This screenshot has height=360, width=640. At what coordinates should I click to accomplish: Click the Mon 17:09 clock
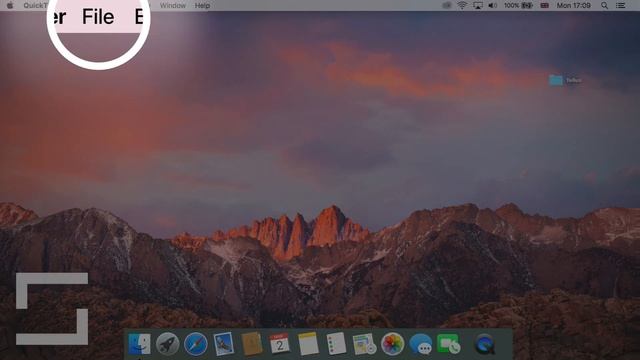coord(573,5)
